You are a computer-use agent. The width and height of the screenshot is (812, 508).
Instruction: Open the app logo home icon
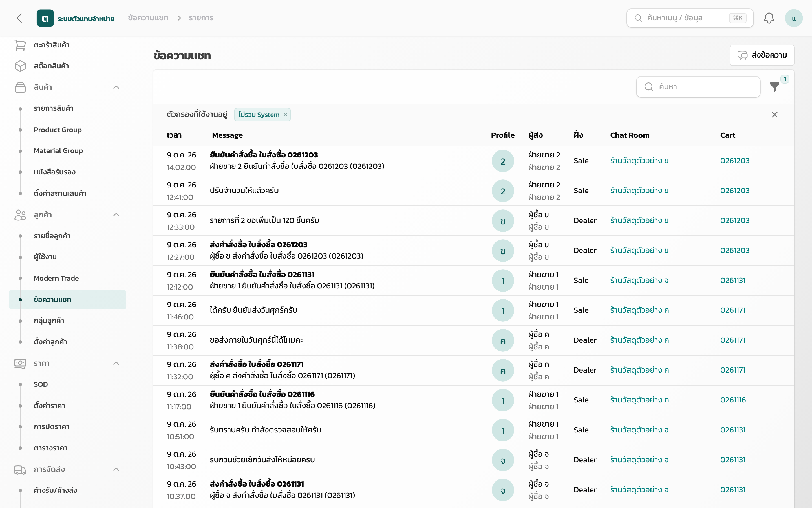45,18
